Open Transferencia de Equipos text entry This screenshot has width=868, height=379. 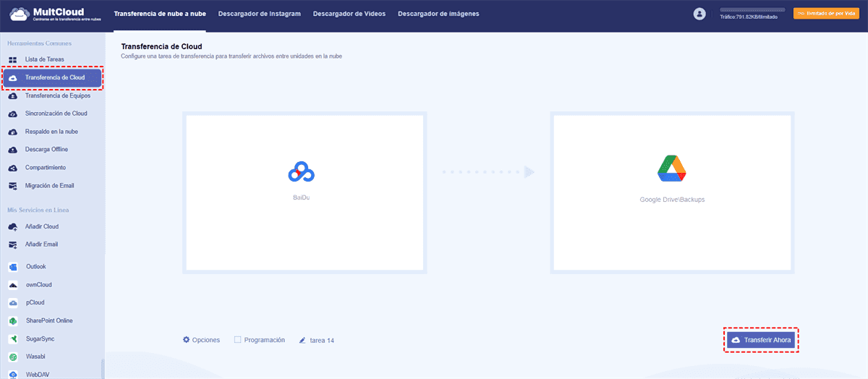pos(58,95)
